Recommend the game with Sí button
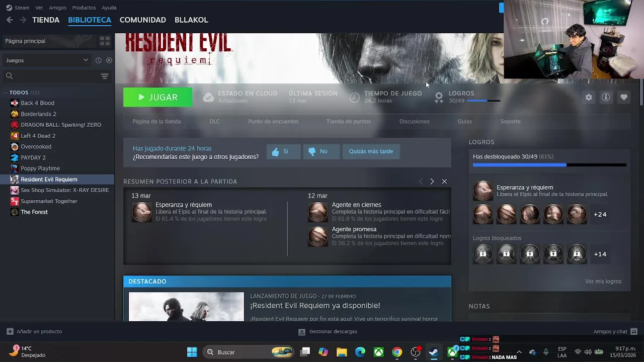Screen dimensions: 644x362 coord(283,151)
